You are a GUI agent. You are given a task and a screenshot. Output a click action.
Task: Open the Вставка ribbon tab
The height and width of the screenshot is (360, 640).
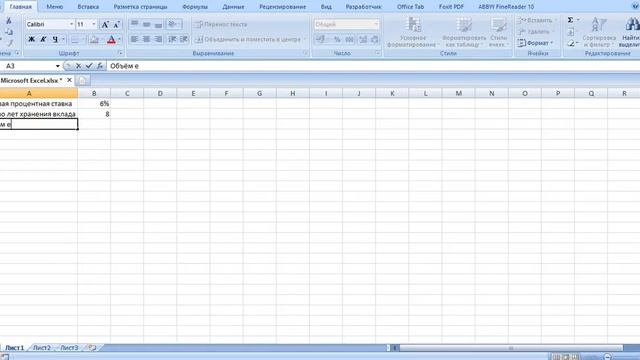[88, 7]
